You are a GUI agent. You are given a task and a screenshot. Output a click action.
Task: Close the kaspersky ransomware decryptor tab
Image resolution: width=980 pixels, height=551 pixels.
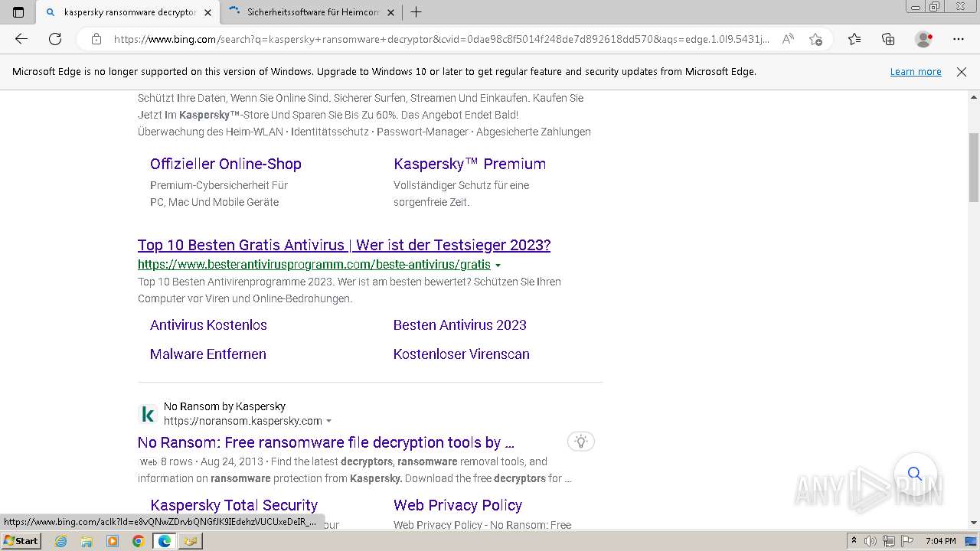(207, 12)
